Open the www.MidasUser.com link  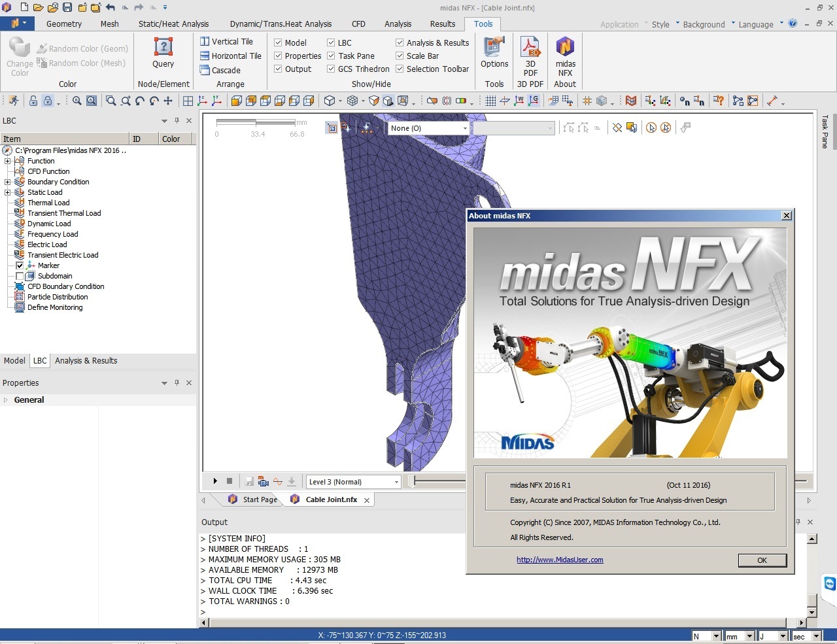coord(560,560)
